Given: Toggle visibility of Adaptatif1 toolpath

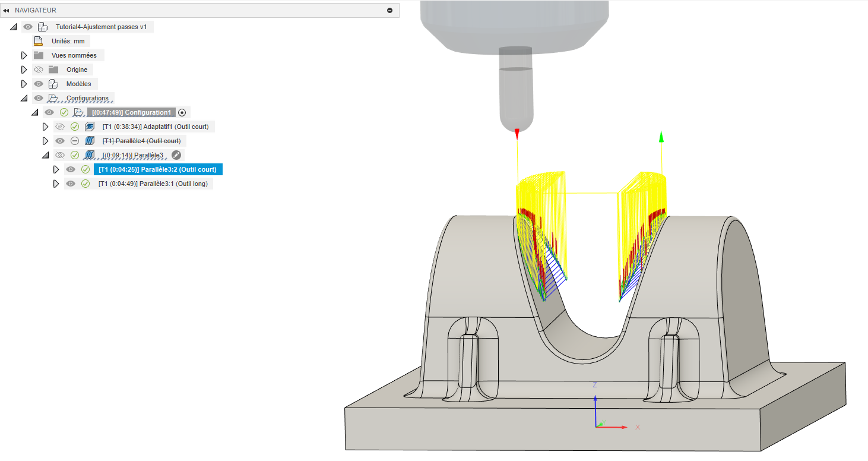Looking at the screenshot, I should (x=59, y=127).
